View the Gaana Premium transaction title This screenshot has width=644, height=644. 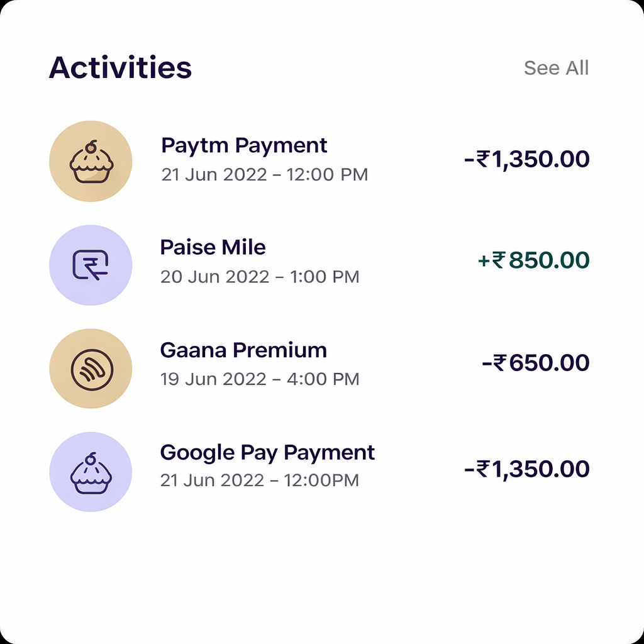pyautogui.click(x=243, y=350)
